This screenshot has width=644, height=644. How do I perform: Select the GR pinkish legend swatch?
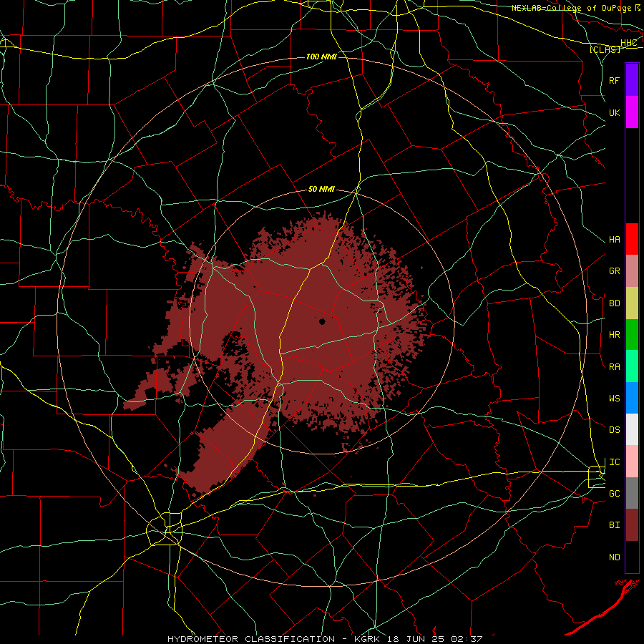(632, 271)
